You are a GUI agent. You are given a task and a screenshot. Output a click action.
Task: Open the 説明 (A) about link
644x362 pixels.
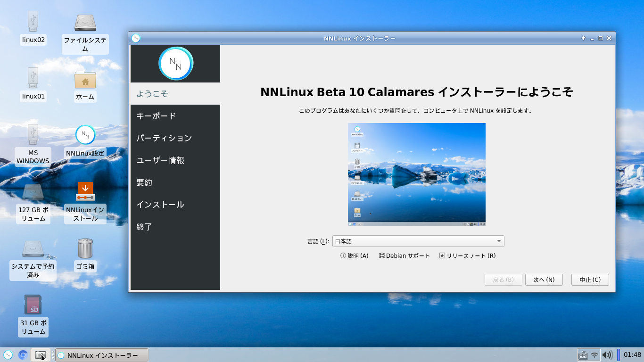click(x=354, y=256)
